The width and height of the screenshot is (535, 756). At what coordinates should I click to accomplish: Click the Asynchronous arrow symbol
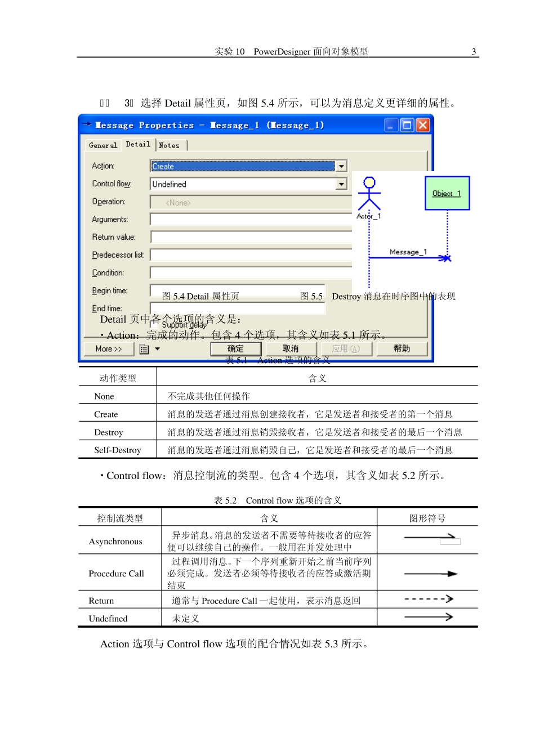[431, 538]
